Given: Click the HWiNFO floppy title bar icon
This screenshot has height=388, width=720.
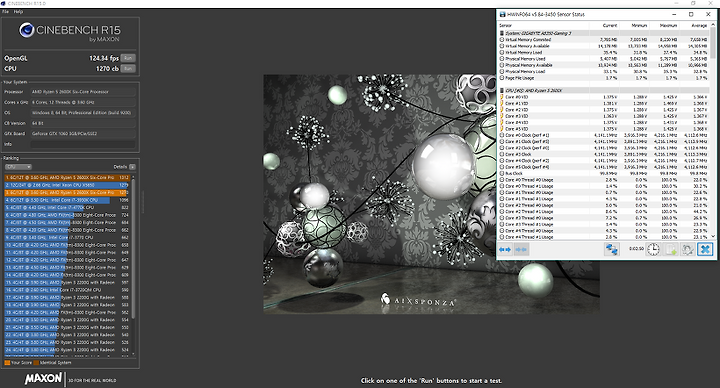Looking at the screenshot, I should pyautogui.click(x=502, y=15).
